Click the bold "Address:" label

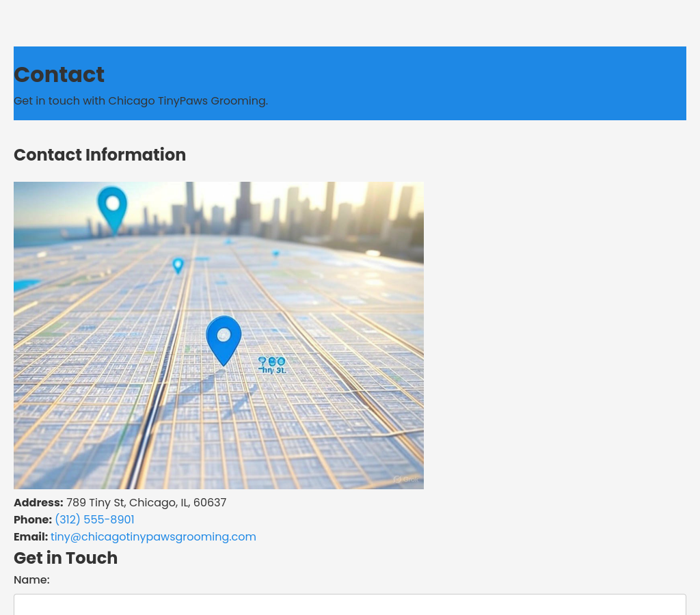tap(38, 503)
